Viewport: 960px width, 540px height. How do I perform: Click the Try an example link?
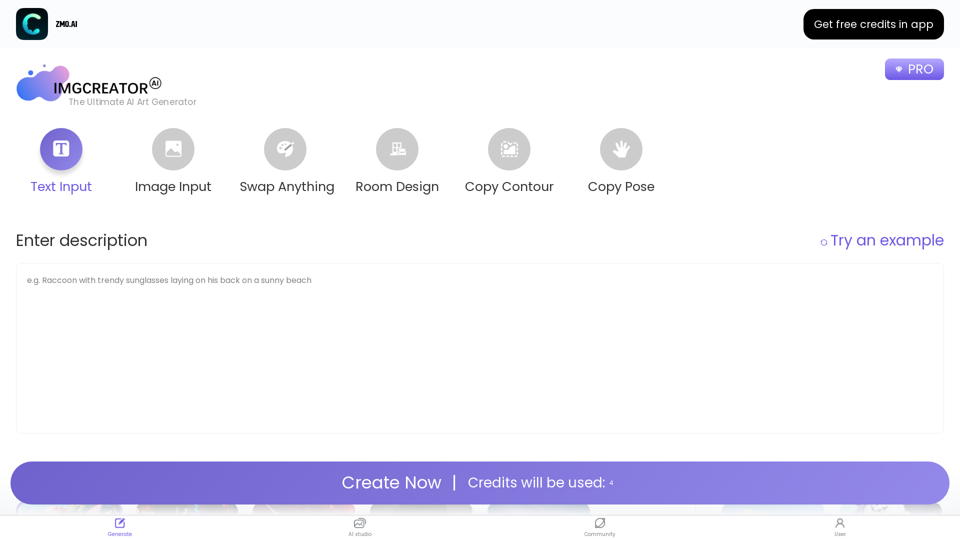pyautogui.click(x=882, y=241)
